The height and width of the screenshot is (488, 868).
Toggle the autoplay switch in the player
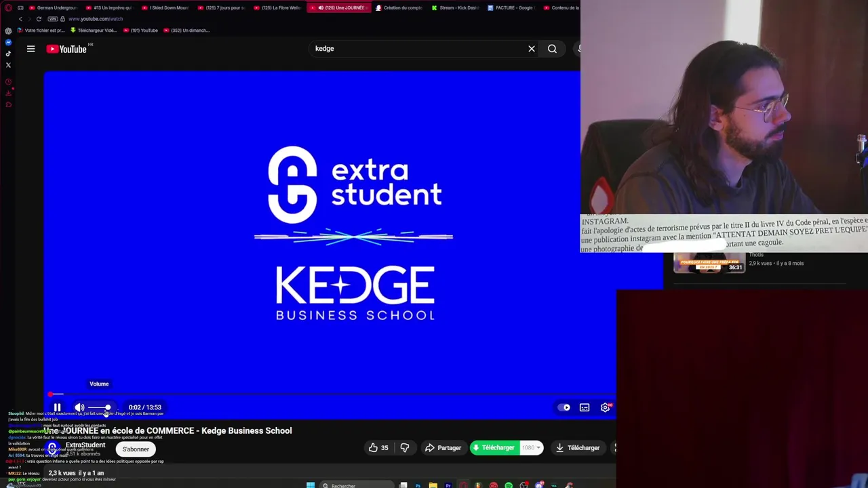(564, 407)
